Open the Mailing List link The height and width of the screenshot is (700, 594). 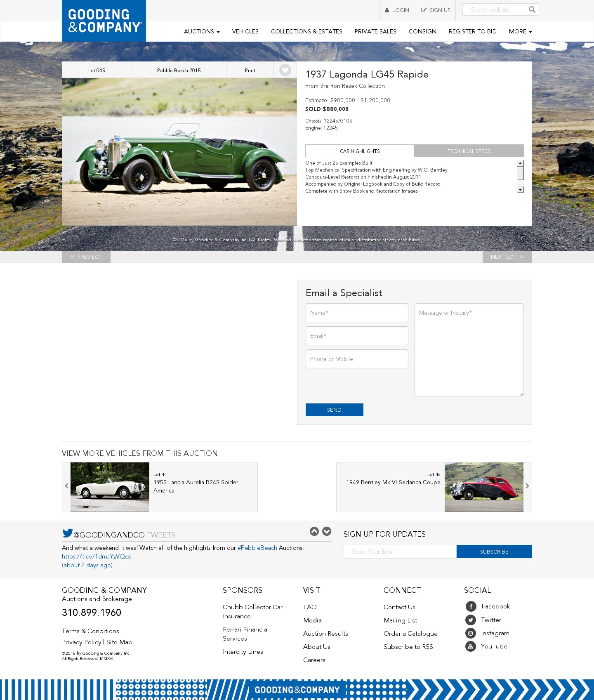coord(400,620)
